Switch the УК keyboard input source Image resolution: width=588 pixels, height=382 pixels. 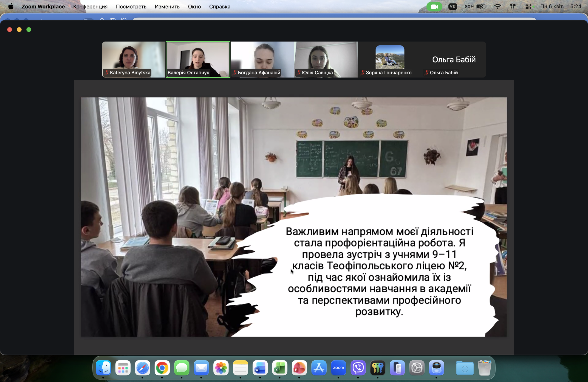pyautogui.click(x=452, y=7)
